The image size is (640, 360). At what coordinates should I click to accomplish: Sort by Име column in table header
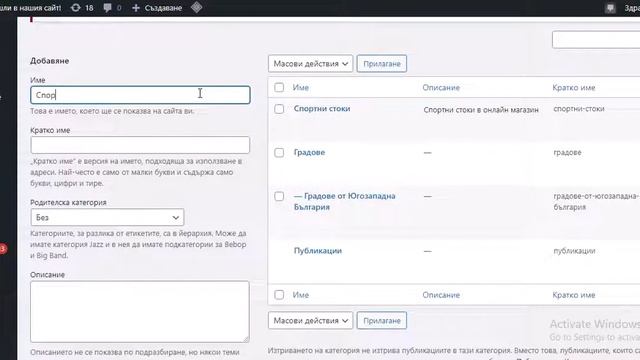(x=300, y=87)
